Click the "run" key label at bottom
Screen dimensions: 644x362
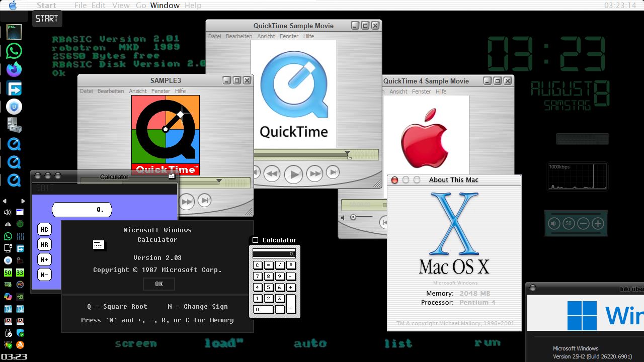[487, 343]
